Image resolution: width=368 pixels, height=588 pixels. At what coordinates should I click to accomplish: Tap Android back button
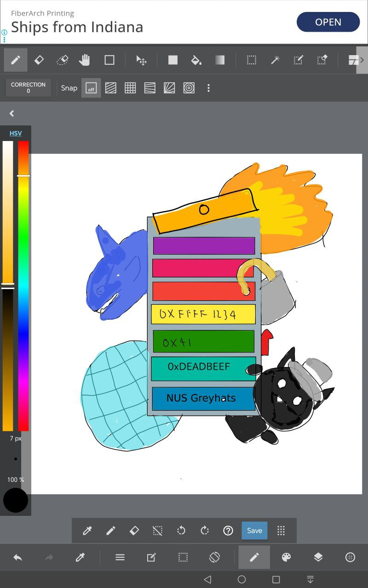pos(207,580)
